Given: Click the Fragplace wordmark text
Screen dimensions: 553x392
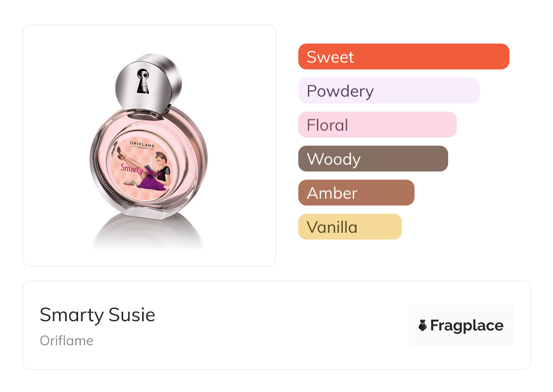Looking at the screenshot, I should tap(467, 325).
